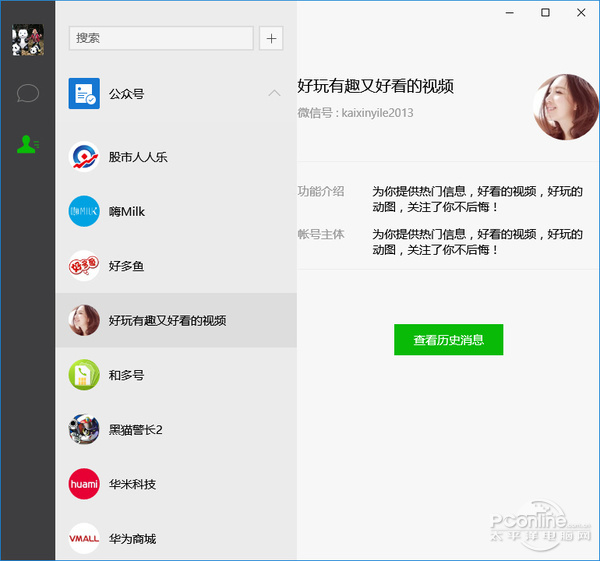The width and height of the screenshot is (600, 561).
Task: Click the plus button beside search
Action: click(x=271, y=38)
